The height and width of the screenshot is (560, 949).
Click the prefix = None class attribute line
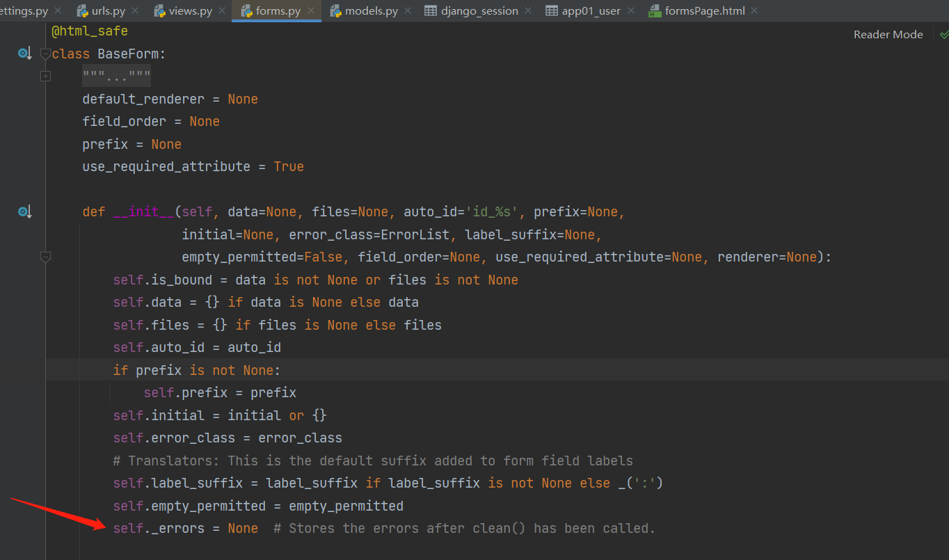pyautogui.click(x=131, y=144)
